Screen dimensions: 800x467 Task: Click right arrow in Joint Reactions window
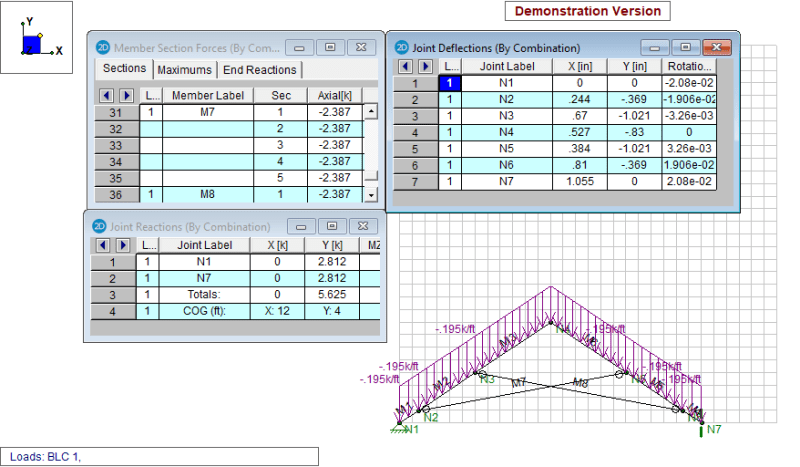tap(123, 245)
